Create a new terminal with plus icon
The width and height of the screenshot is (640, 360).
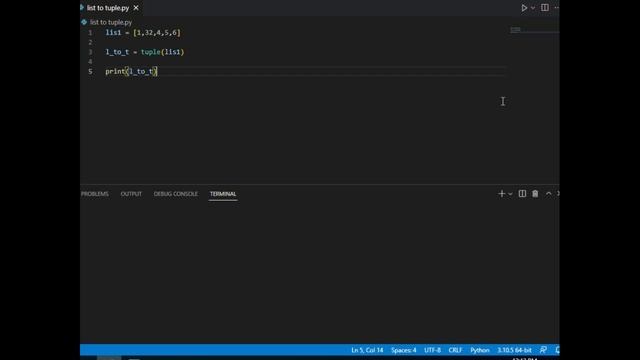click(502, 193)
